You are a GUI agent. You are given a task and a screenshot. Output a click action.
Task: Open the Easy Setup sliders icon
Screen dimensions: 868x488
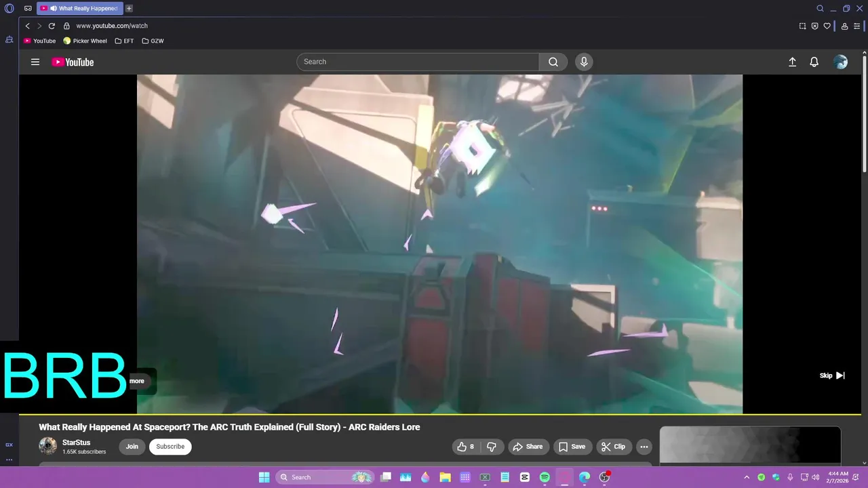857,26
